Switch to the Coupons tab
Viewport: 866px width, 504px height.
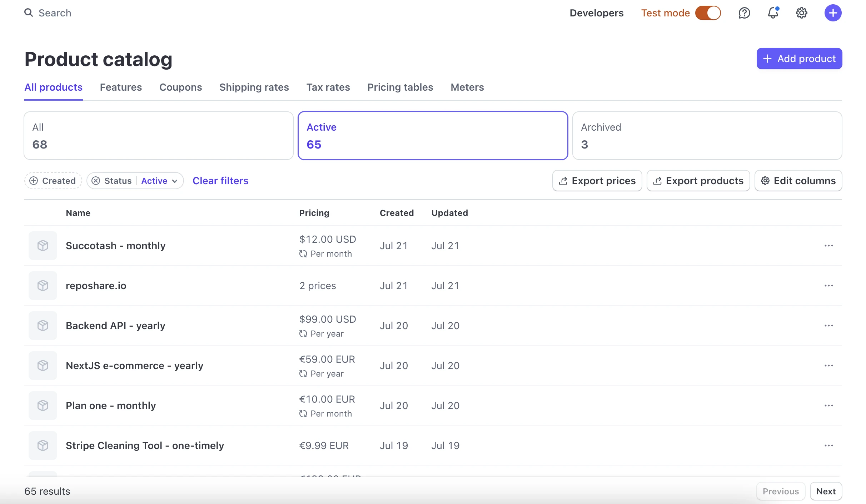180,87
